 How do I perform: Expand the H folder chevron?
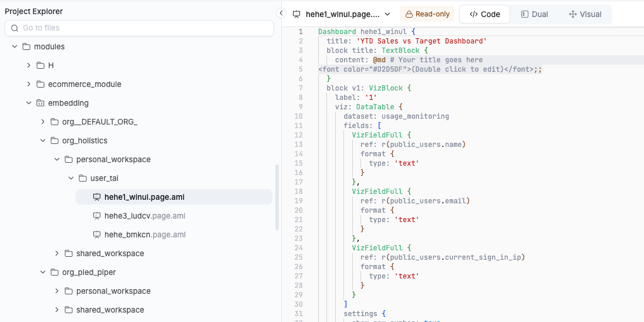tap(29, 66)
